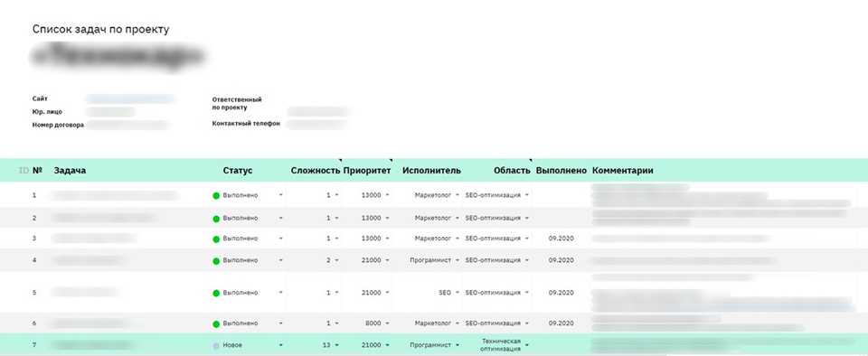Open status dropdown arrow in row 2

(x=280, y=219)
